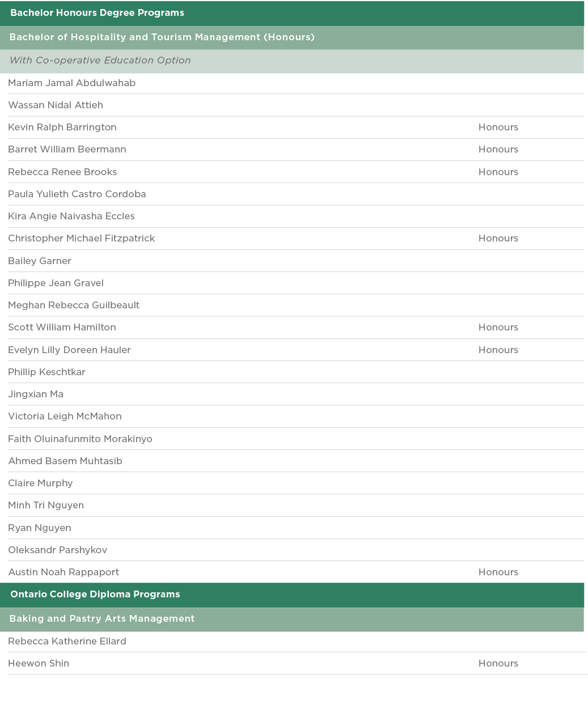
Task: Select the Rebecca Renee Brooks row name
Action: coord(62,172)
